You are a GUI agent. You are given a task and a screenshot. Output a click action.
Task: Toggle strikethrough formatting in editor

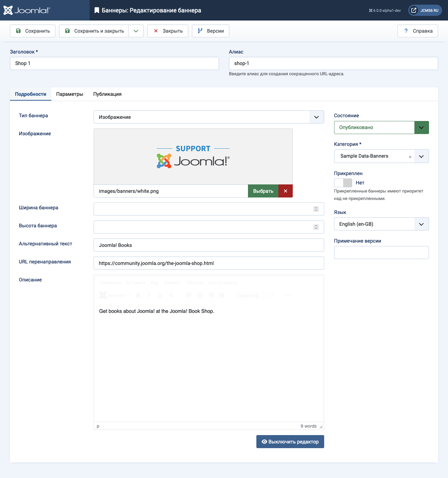pos(171,295)
